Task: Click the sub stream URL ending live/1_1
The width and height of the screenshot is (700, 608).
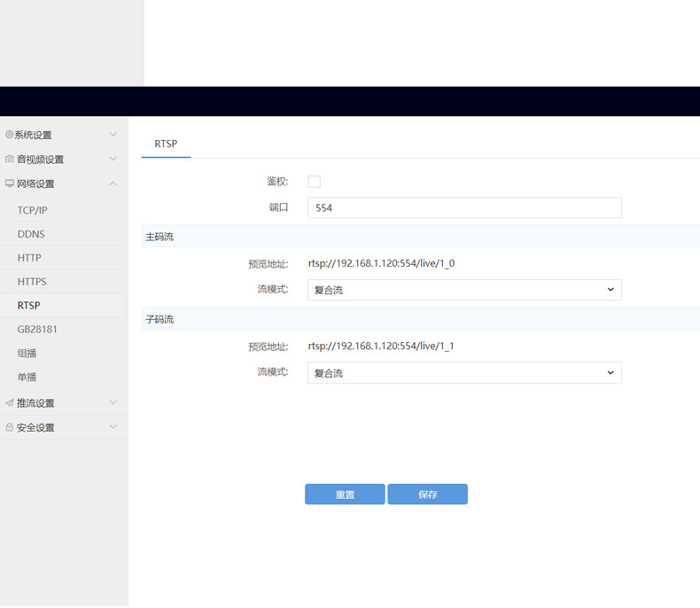Action: point(381,346)
